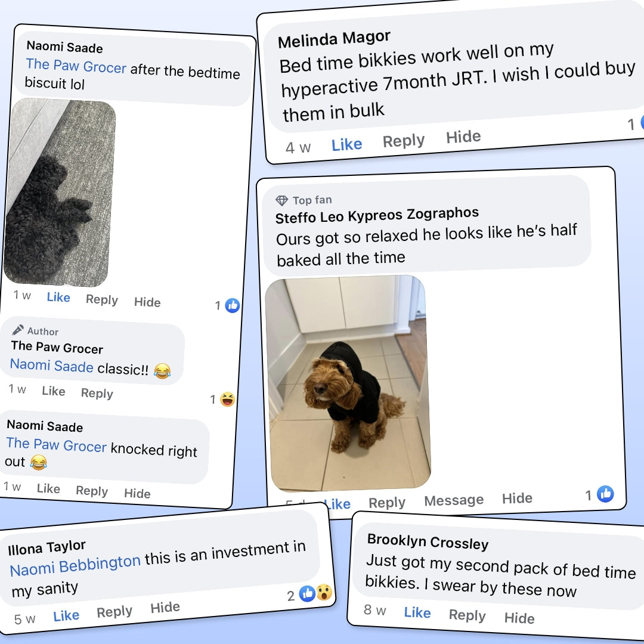The width and height of the screenshot is (644, 644).
Task: Click the like reaction icon on Steffo's comment
Action: [605, 494]
